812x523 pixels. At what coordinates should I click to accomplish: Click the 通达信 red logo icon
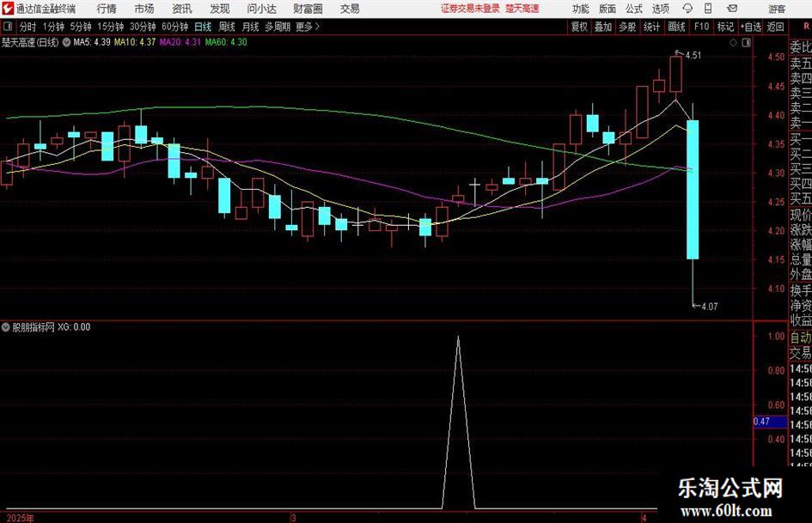[x=7, y=9]
